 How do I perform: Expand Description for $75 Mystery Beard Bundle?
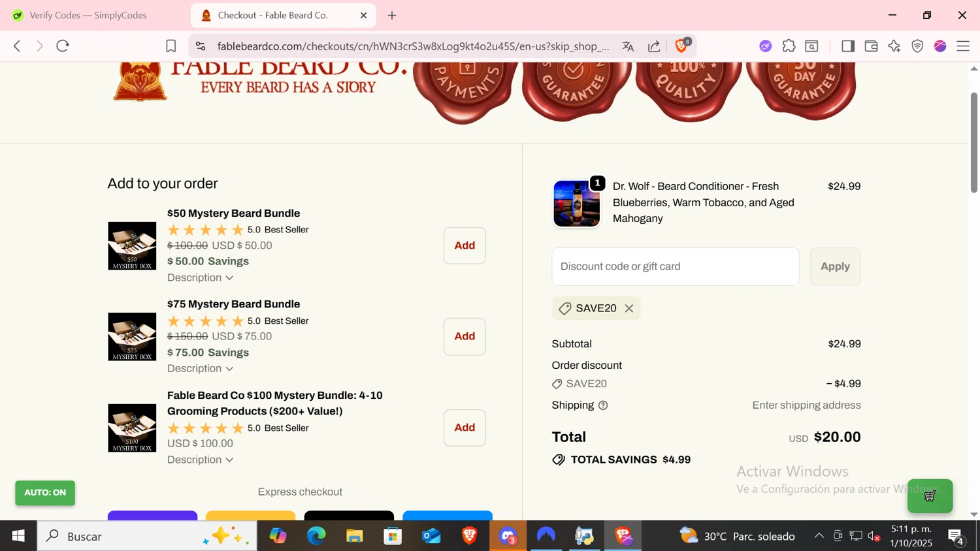(200, 369)
